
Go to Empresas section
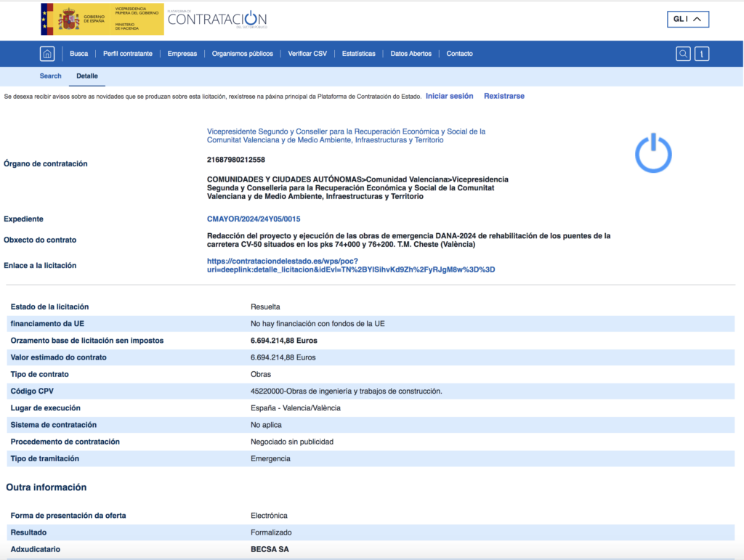tap(182, 54)
